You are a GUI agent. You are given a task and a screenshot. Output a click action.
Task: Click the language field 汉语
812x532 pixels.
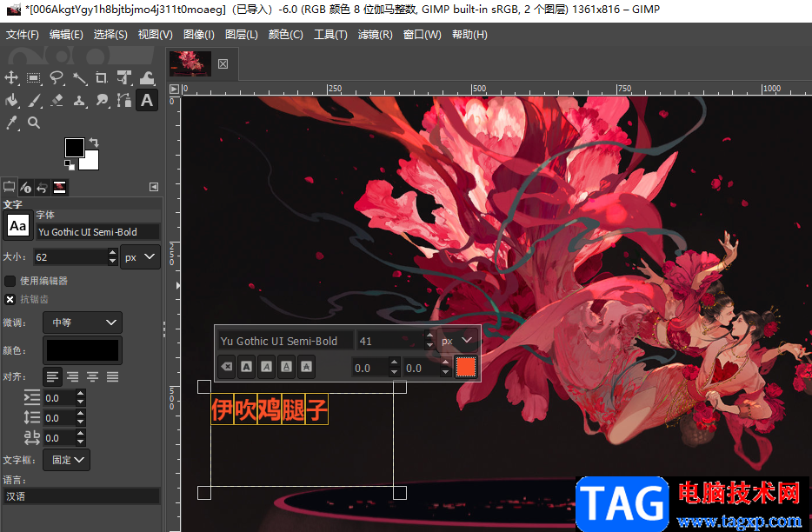(82, 496)
